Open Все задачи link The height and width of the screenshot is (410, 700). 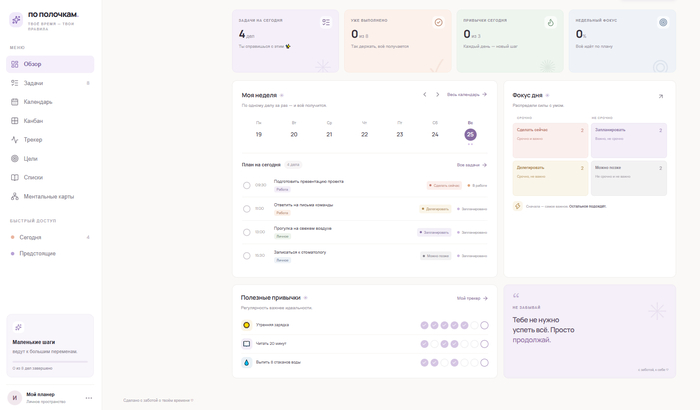coord(471,165)
